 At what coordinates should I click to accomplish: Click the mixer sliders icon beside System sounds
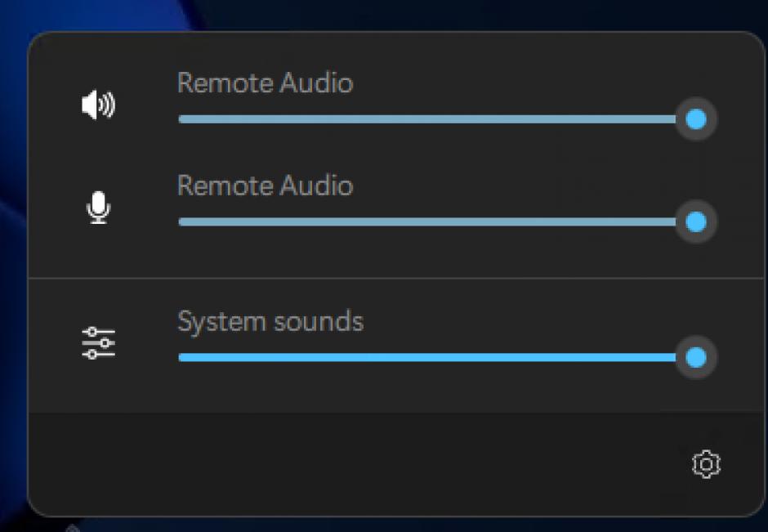point(99,343)
